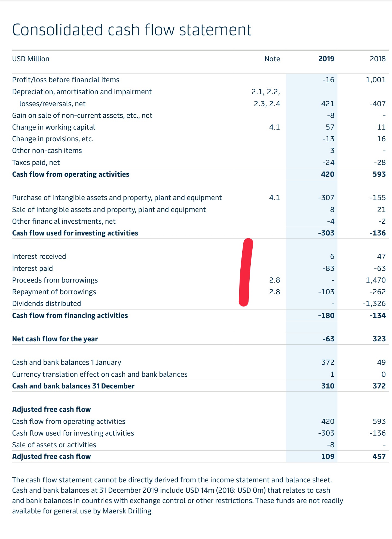Click the Interest paid 2019 value -83
392x539 pixels.
click(x=328, y=268)
